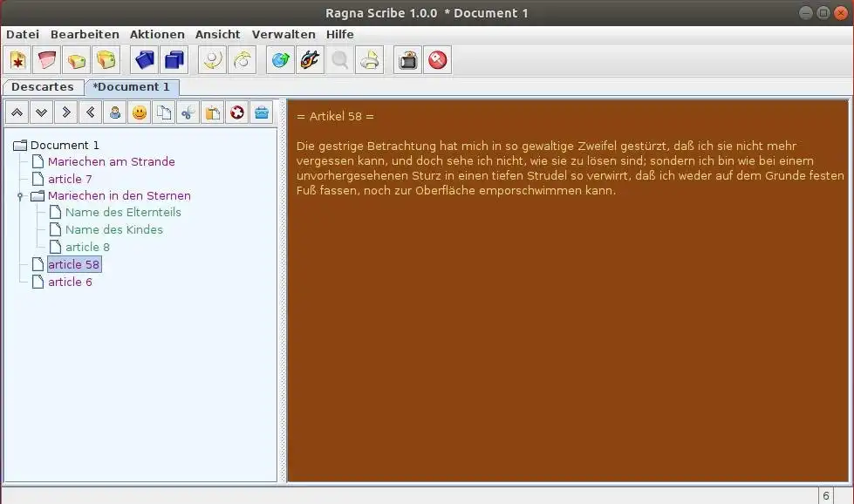This screenshot has height=504, width=854.
Task: Select Name des Kindes node
Action: click(113, 229)
